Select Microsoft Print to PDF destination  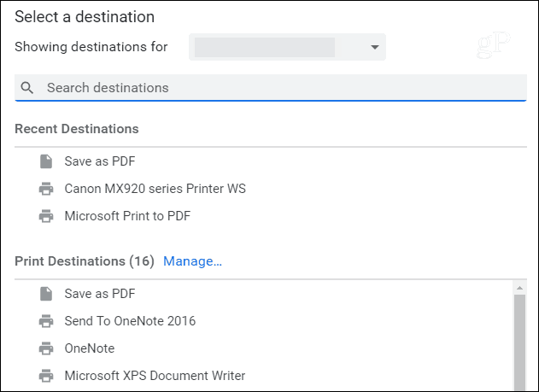click(127, 216)
